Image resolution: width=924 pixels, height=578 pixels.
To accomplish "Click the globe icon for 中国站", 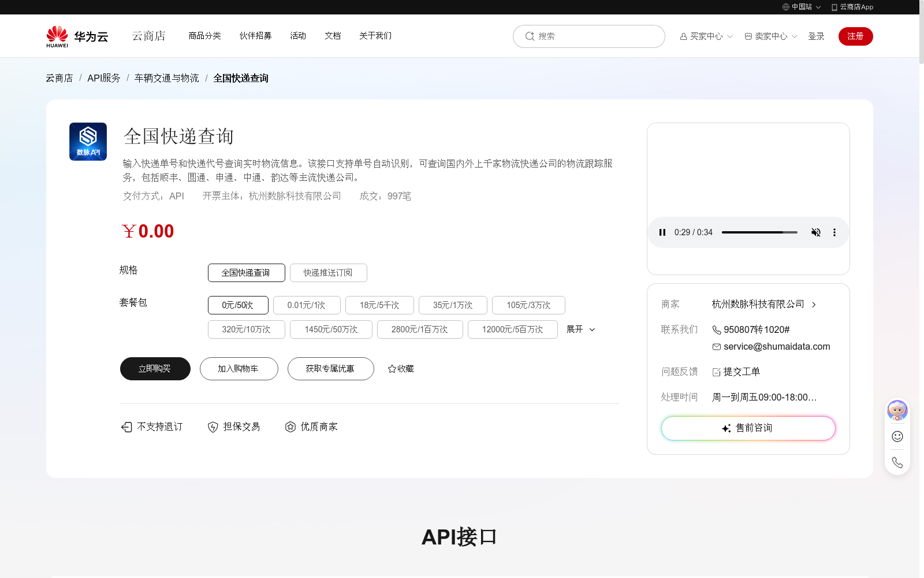I will pos(786,7).
